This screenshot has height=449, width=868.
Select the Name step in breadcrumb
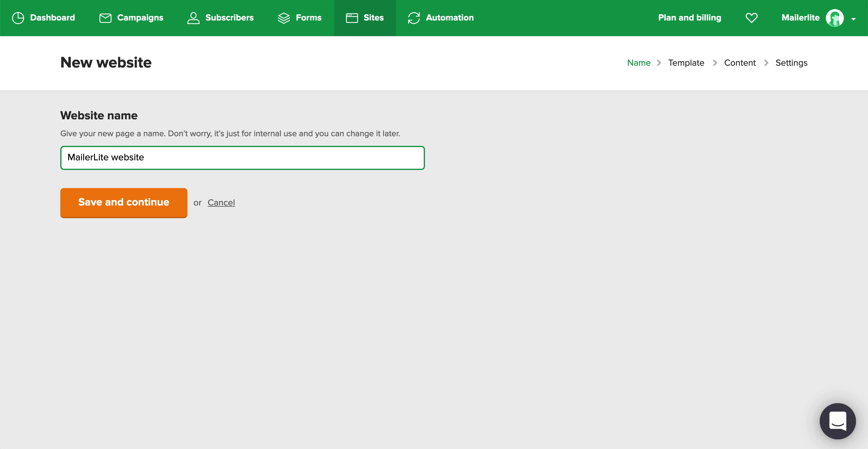[639, 63]
